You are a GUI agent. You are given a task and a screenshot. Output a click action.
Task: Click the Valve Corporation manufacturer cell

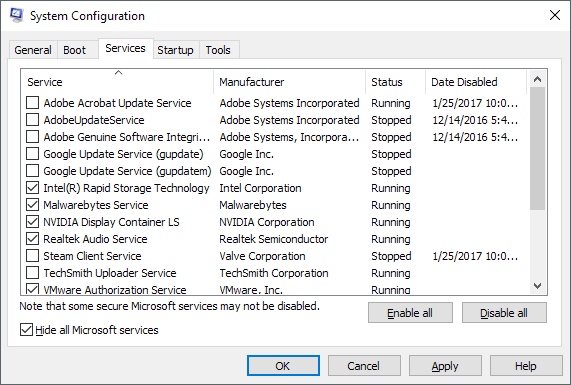[262, 256]
